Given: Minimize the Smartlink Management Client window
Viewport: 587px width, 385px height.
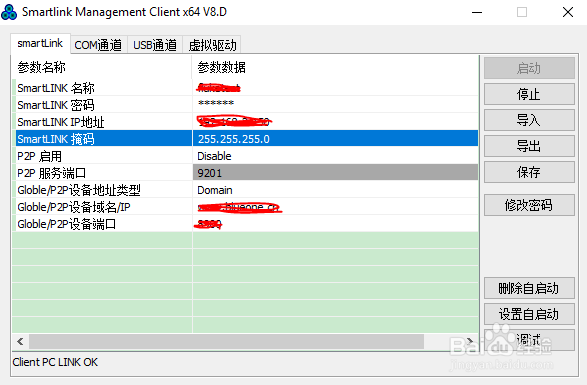Looking at the screenshot, I should tap(477, 12).
